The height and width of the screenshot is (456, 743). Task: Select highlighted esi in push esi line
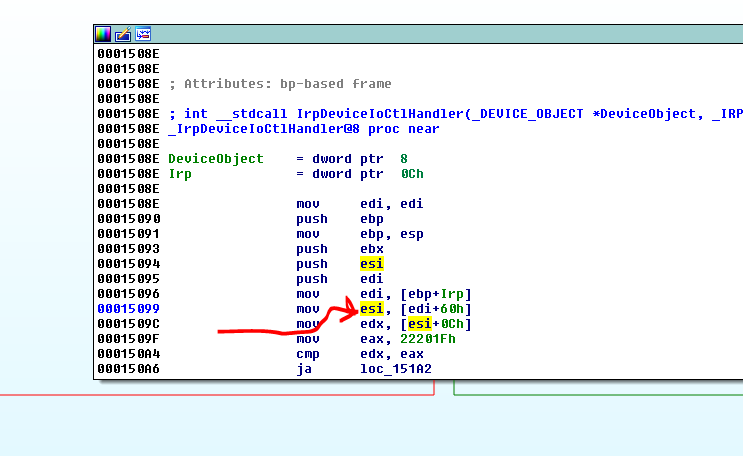tap(371, 264)
